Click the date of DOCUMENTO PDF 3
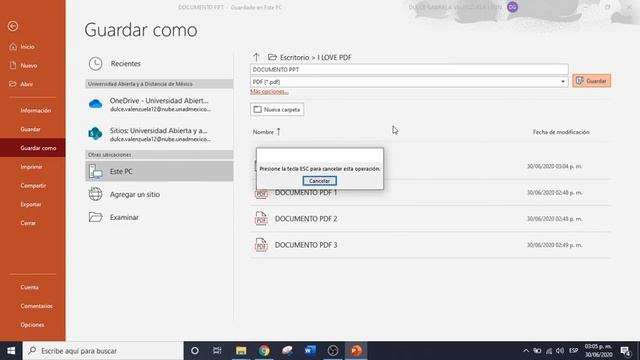The height and width of the screenshot is (360, 640). (555, 245)
